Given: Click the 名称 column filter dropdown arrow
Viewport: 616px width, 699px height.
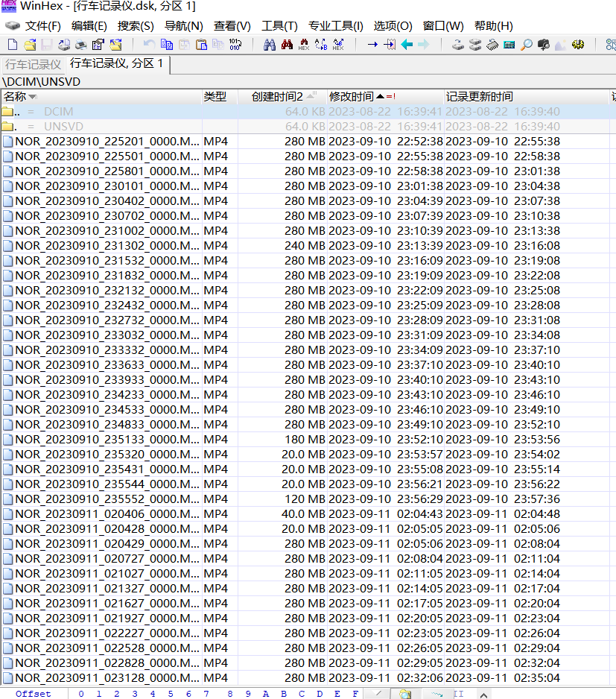Looking at the screenshot, I should 32,97.
